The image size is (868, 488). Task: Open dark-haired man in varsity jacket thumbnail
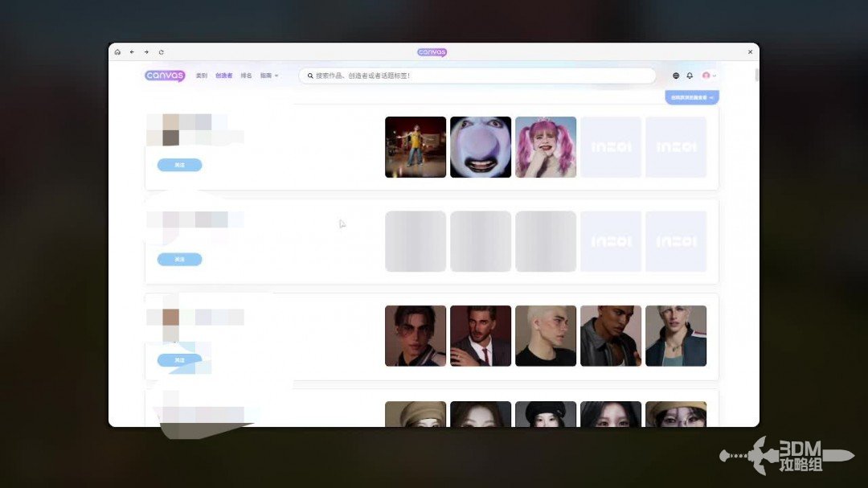[416, 336]
